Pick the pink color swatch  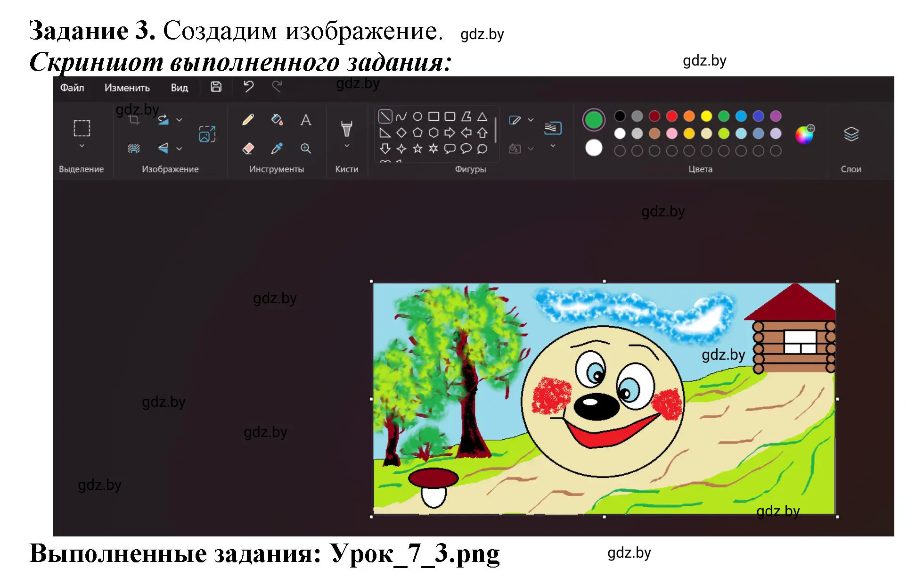pyautogui.click(x=672, y=133)
